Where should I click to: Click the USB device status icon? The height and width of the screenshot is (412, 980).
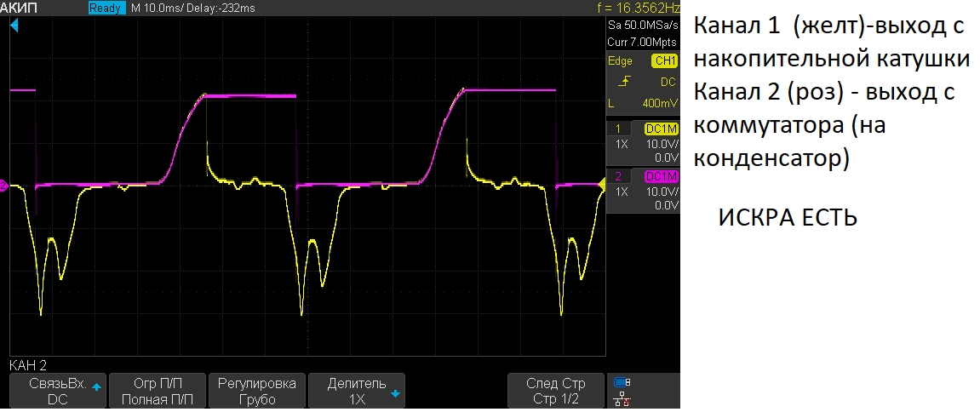(622, 382)
